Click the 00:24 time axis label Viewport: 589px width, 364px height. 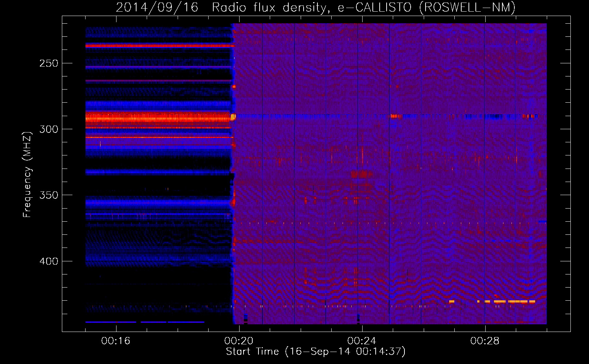[x=362, y=341]
